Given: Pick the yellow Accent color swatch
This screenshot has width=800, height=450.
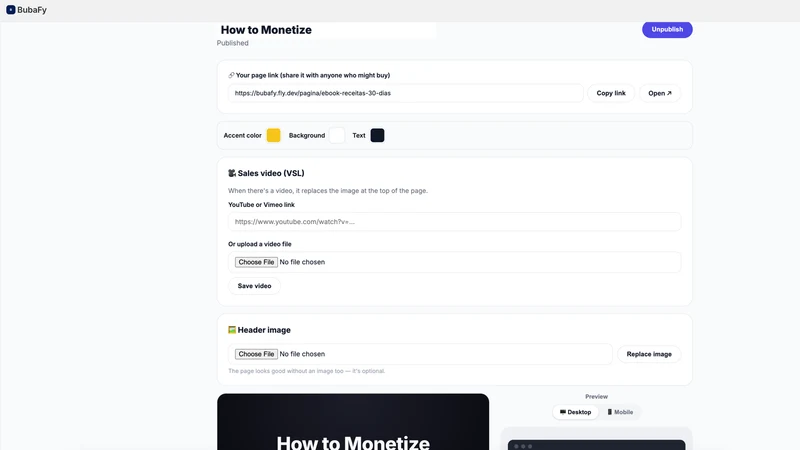Looking at the screenshot, I should [273, 135].
